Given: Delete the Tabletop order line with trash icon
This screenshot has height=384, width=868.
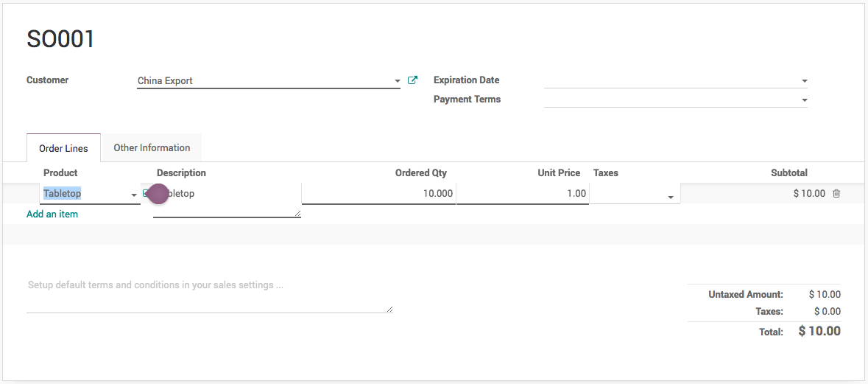Looking at the screenshot, I should [836, 194].
